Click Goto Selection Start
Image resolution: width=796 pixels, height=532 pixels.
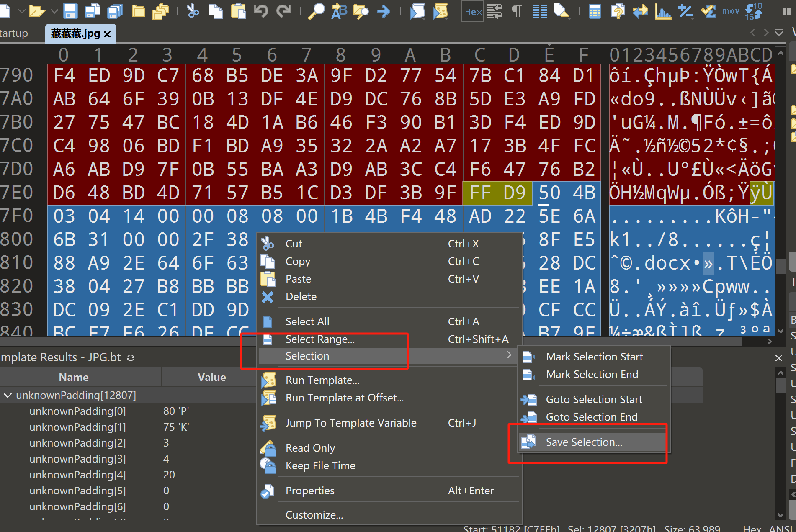pos(594,399)
